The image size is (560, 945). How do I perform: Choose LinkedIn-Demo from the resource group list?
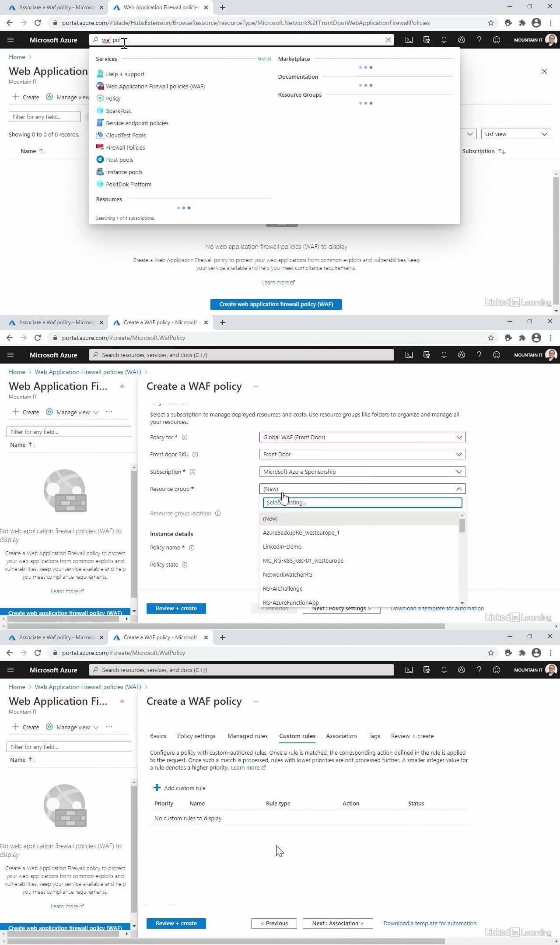(x=282, y=546)
